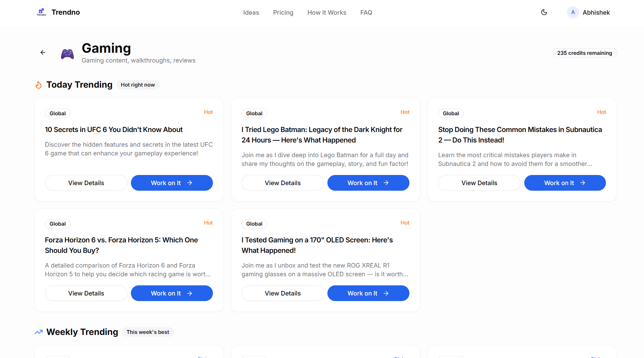
Task: Click the Hot label on Lego Batman card
Action: point(405,112)
